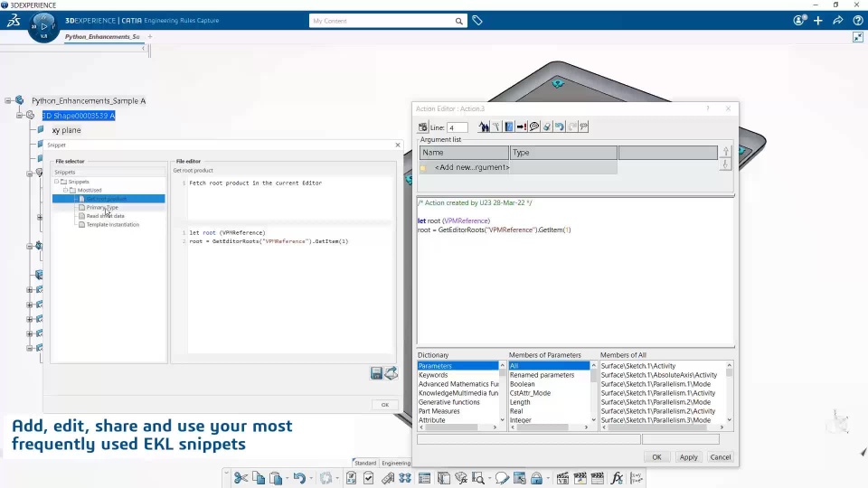Click the plus Add icon in top bar
Image resolution: width=868 pixels, height=488 pixels.
pos(818,21)
